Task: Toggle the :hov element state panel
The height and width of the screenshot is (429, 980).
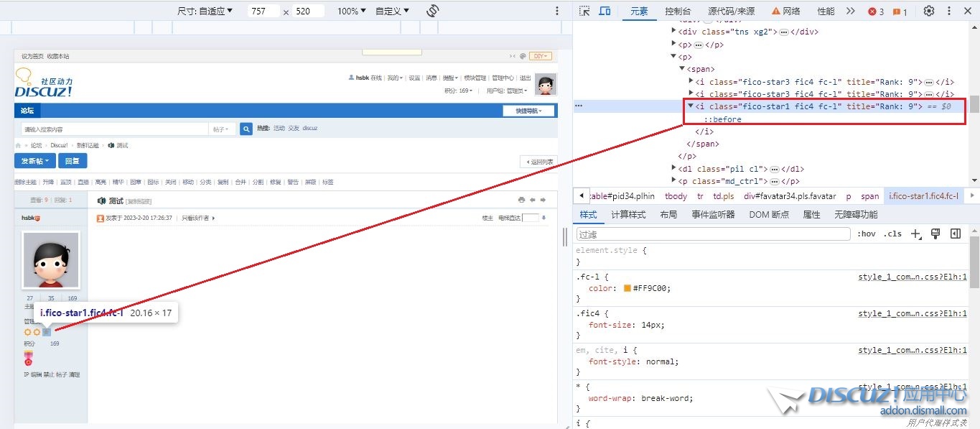Action: pyautogui.click(x=866, y=234)
